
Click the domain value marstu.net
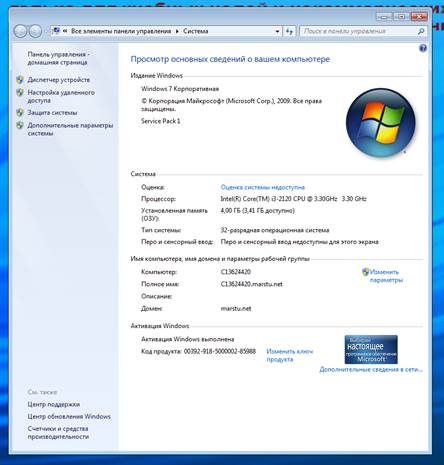click(236, 309)
